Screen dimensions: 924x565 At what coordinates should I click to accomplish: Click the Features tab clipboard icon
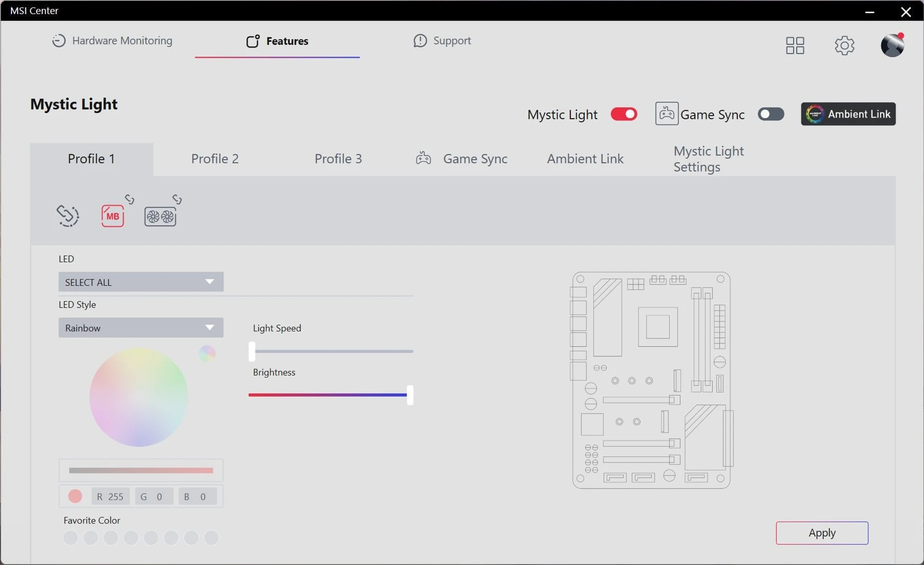tap(253, 41)
